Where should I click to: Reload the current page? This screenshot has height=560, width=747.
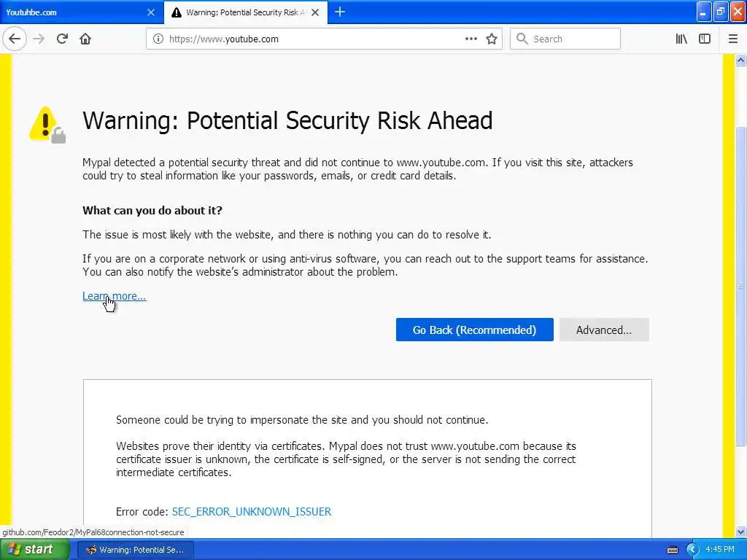click(62, 39)
